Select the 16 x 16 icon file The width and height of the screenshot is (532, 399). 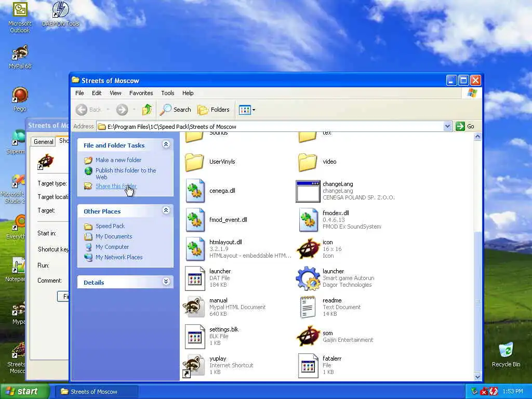point(308,249)
